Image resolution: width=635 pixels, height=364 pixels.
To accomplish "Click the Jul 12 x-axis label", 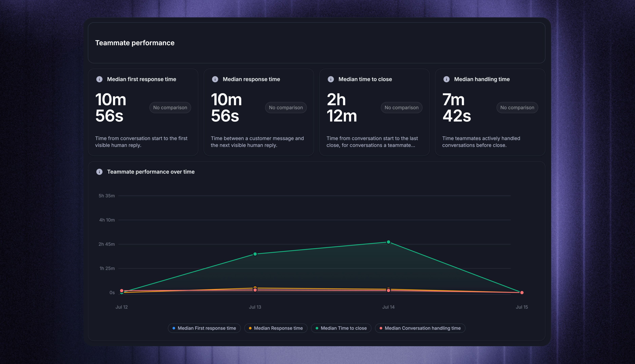I will pos(122,307).
